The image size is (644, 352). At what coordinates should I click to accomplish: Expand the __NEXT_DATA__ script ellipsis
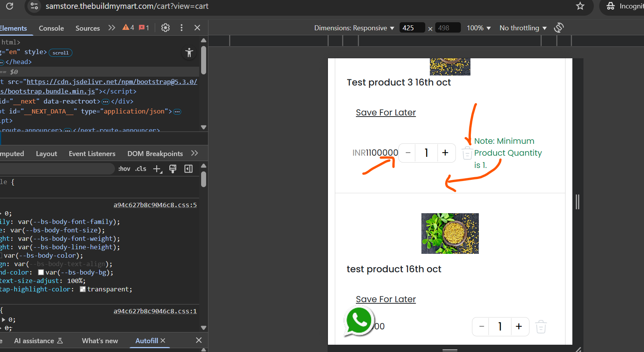(x=177, y=112)
